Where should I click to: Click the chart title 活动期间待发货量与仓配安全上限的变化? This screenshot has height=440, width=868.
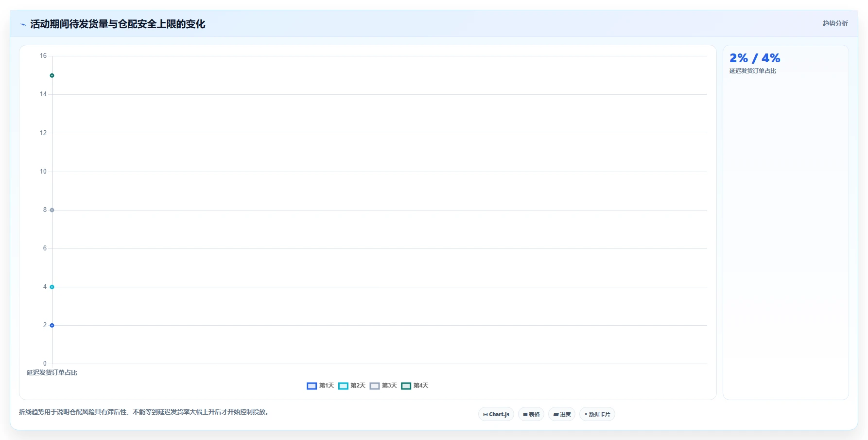(118, 24)
